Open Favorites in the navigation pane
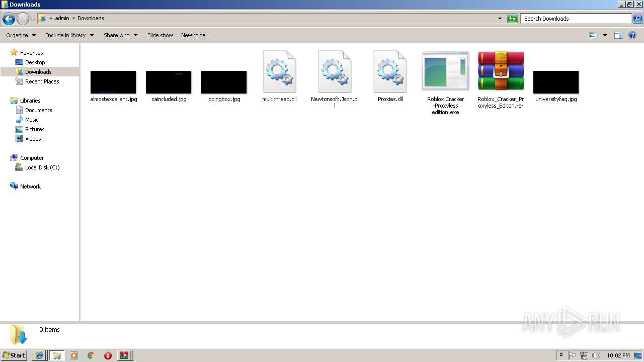 (x=31, y=53)
